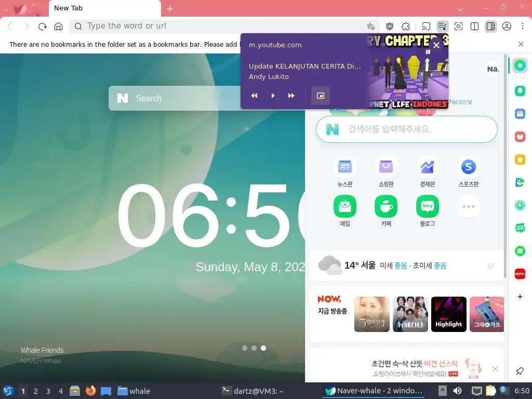Expand the tab search chevron in title bar
532x399 pixels.
pyautogui.click(x=460, y=9)
